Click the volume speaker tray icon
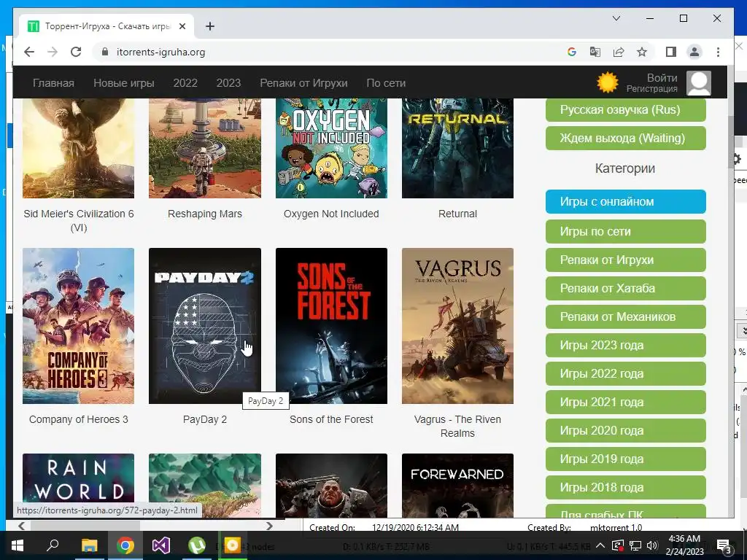747x560 pixels. pos(652,545)
